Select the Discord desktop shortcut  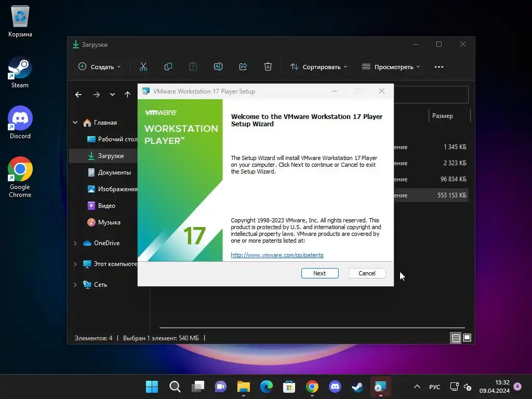[20, 123]
